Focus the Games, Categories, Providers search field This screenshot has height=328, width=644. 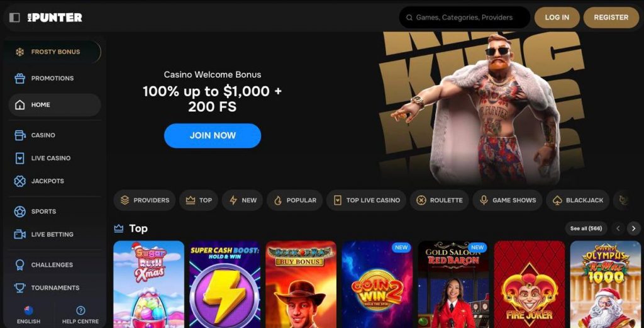(x=465, y=17)
